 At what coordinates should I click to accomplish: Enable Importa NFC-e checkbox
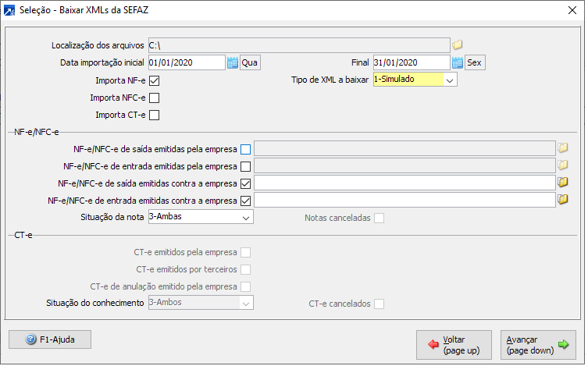click(x=154, y=98)
